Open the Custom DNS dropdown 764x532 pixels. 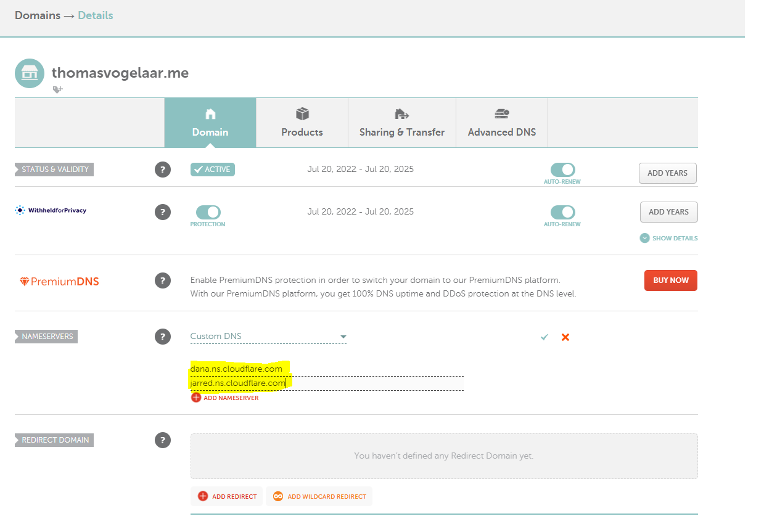click(x=268, y=337)
